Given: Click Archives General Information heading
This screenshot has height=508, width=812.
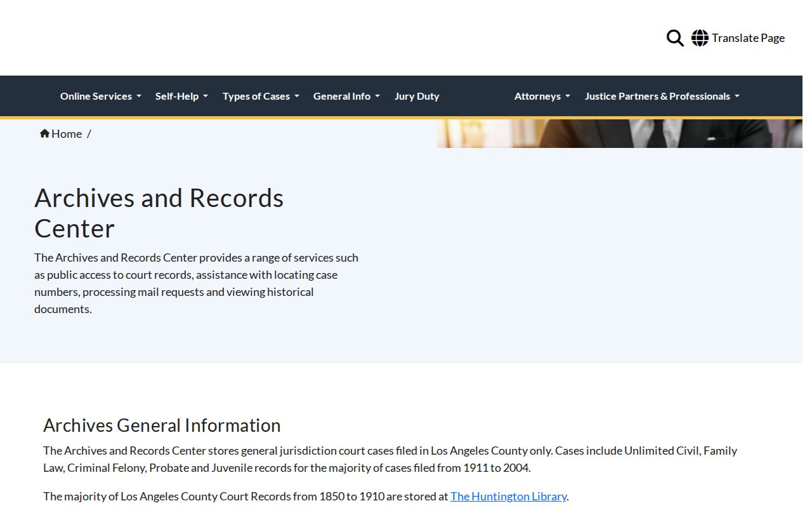Looking at the screenshot, I should point(162,425).
